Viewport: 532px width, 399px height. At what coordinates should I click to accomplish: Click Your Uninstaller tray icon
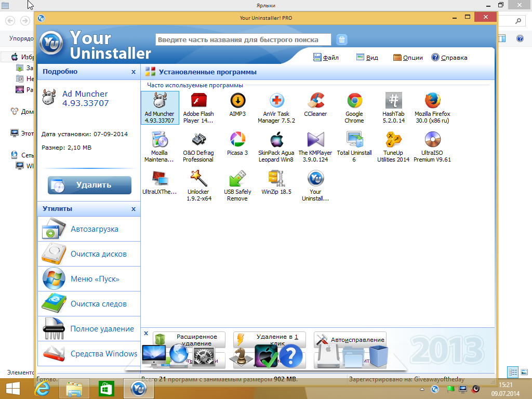coord(435,389)
